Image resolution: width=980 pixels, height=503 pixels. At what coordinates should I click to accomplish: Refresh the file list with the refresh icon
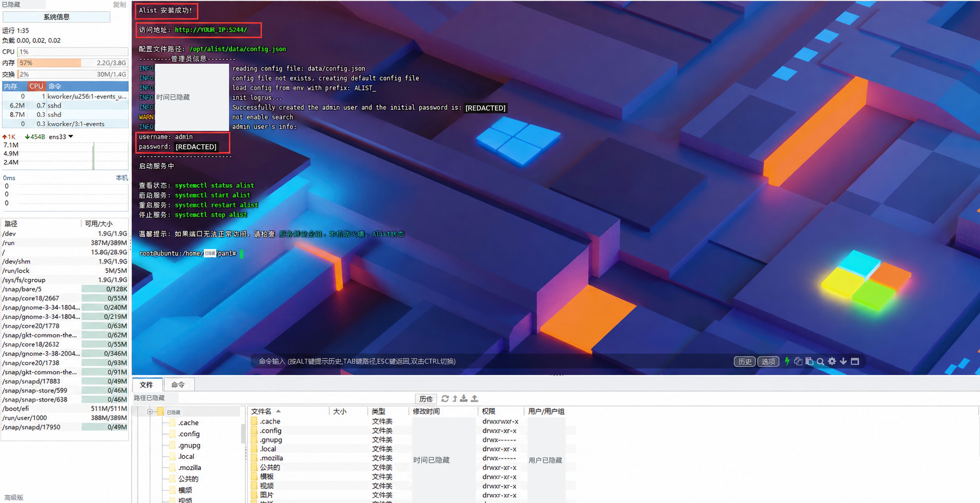pyautogui.click(x=445, y=398)
